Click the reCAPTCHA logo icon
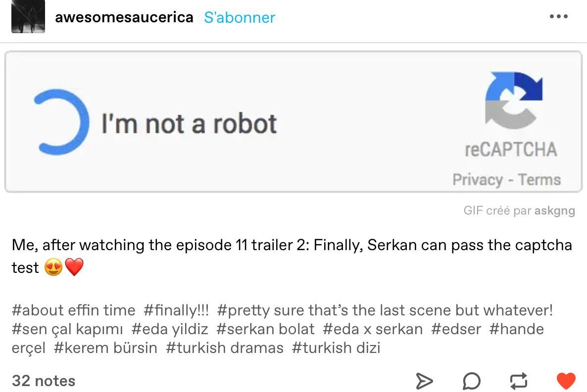 point(513,100)
